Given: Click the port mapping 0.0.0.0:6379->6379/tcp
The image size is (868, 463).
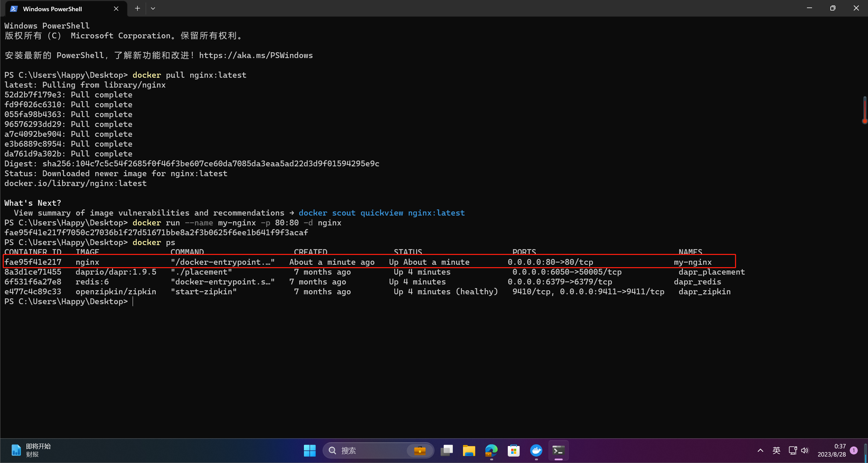Looking at the screenshot, I should pos(560,282).
